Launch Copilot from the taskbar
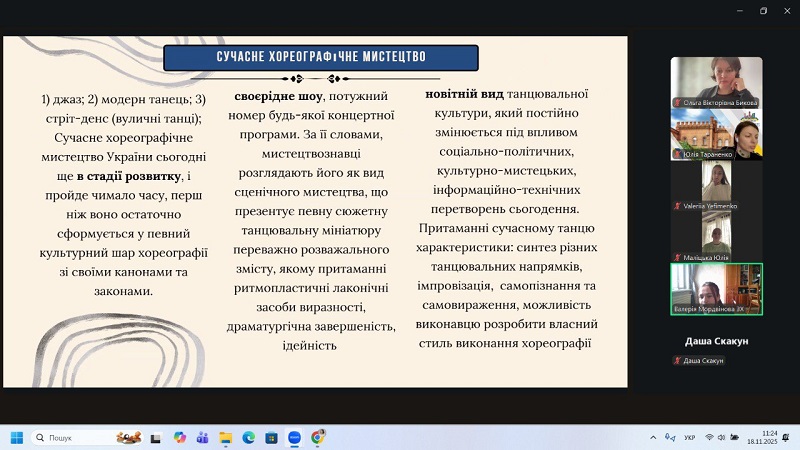The image size is (800, 450). pyautogui.click(x=180, y=437)
